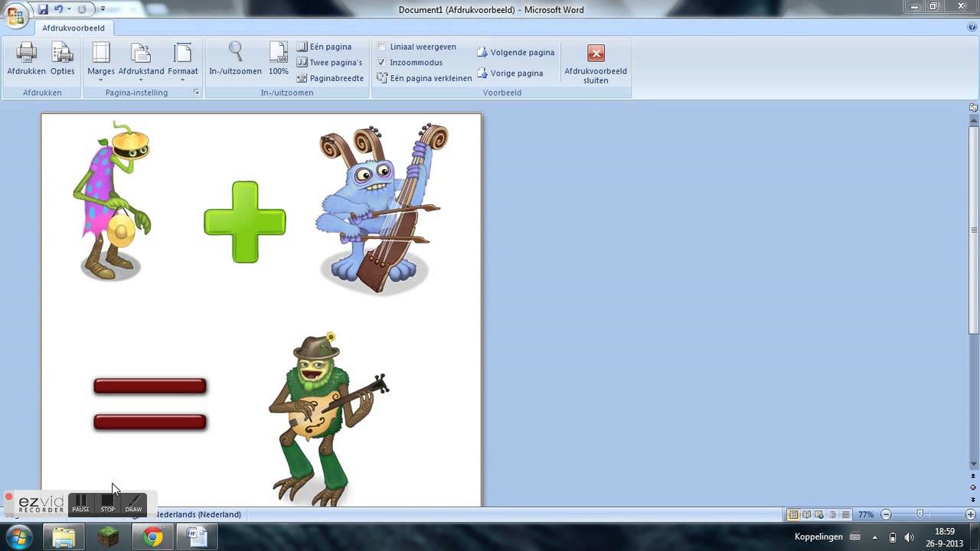Open Minecraft from the taskbar
This screenshot has width=980, height=551.
tap(109, 537)
